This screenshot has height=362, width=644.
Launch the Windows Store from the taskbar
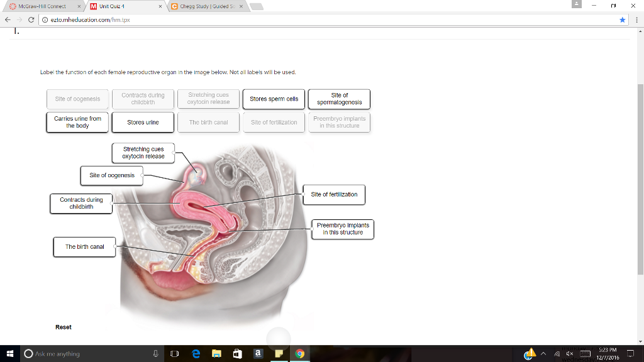tap(237, 353)
